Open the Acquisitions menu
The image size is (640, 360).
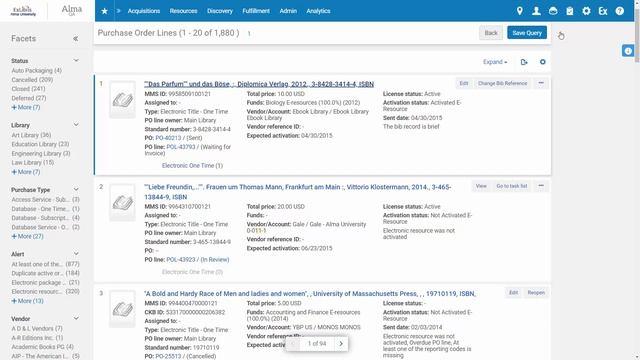144,11
